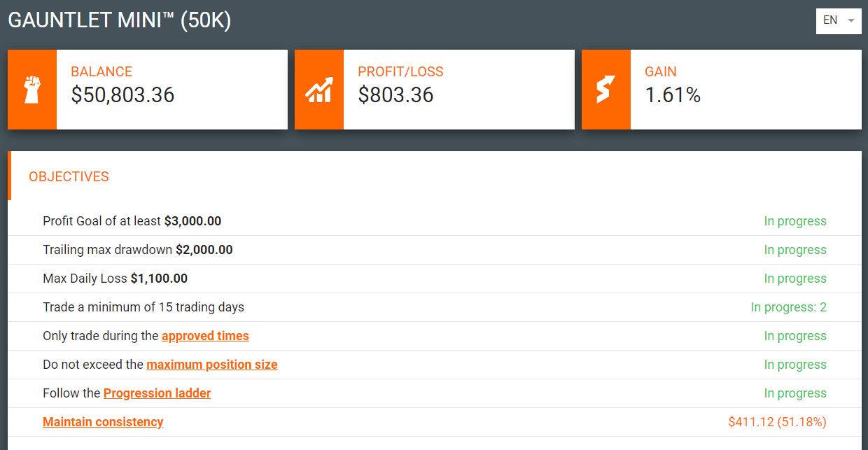The width and height of the screenshot is (868, 450).
Task: Open the Maintain consistency link
Action: [103, 422]
